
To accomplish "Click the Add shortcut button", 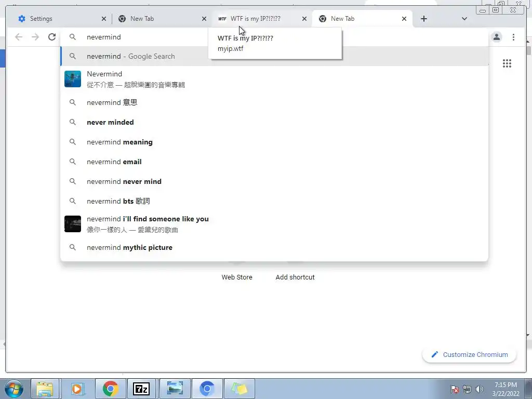I will pyautogui.click(x=295, y=277).
